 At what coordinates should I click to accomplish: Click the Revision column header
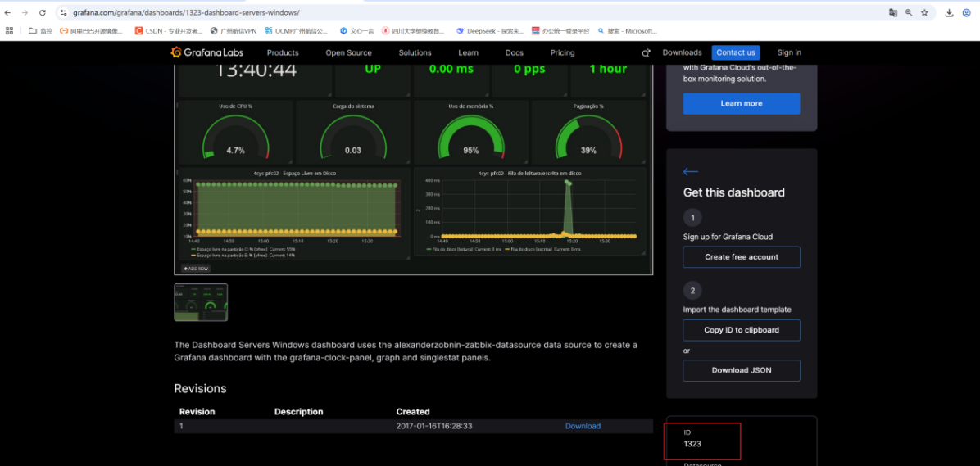click(197, 412)
